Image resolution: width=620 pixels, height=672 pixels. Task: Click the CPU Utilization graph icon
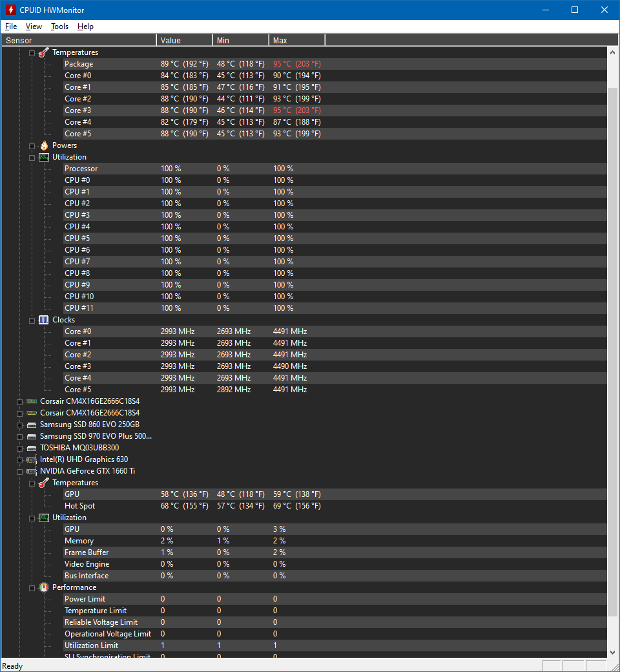click(x=44, y=157)
